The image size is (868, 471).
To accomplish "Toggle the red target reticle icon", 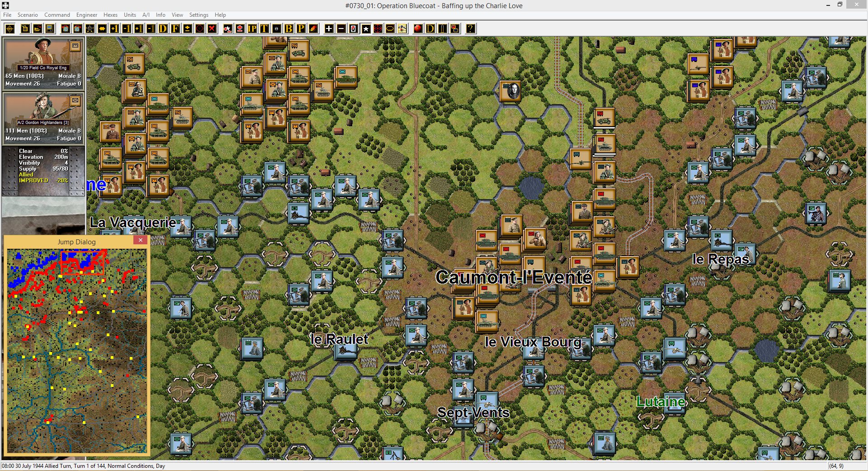I will [377, 29].
